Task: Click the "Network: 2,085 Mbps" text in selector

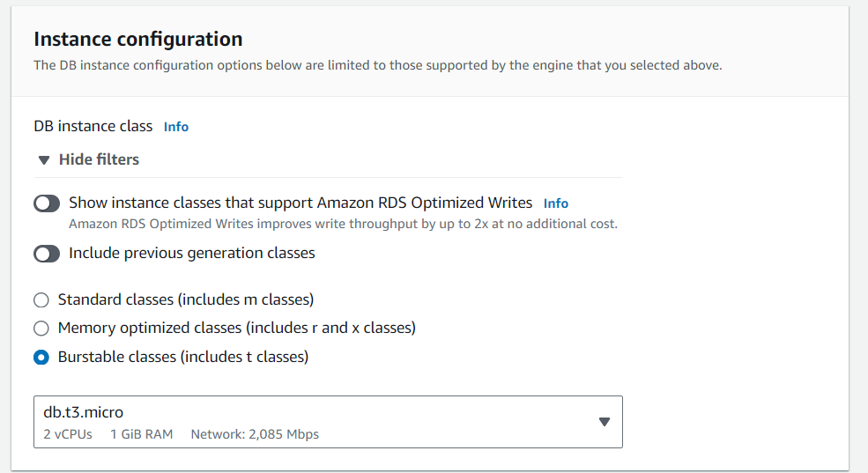Action: [255, 434]
